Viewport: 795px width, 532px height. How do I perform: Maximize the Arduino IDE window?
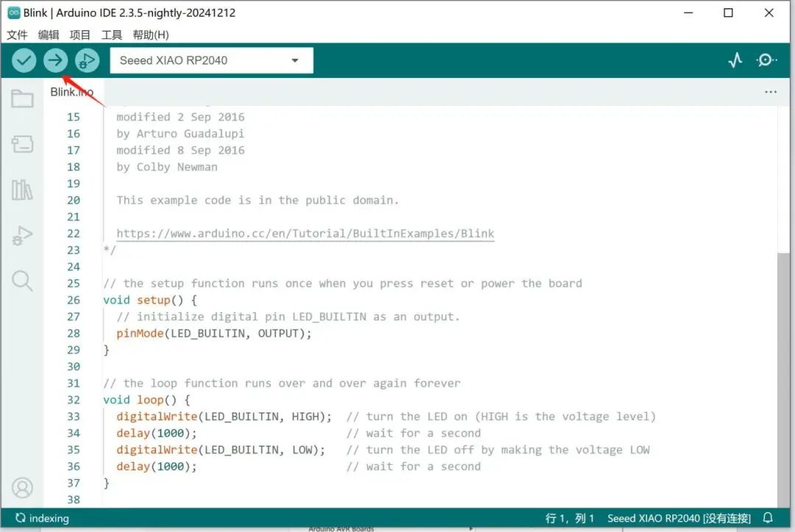(728, 13)
